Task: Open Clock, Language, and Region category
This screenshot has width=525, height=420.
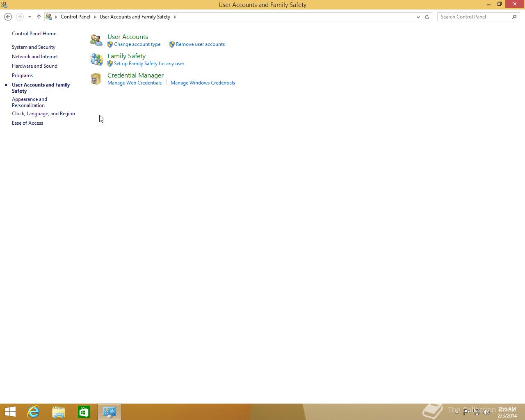Action: point(43,114)
